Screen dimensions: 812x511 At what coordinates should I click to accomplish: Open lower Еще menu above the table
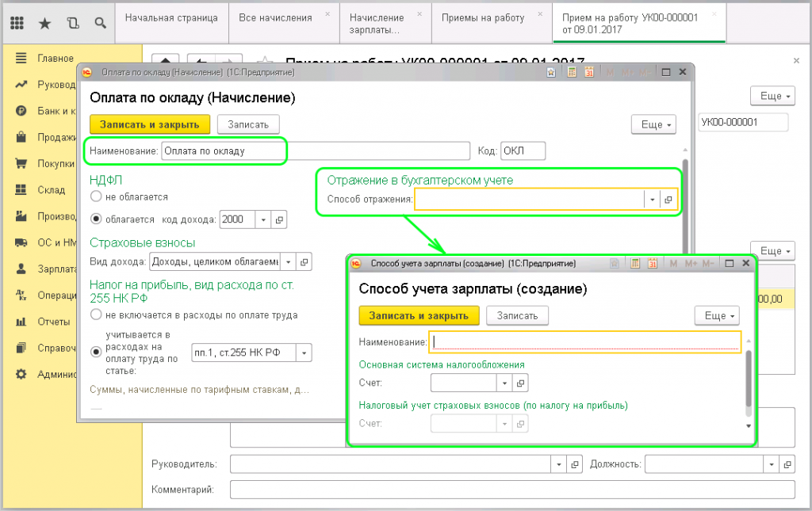pos(772,251)
